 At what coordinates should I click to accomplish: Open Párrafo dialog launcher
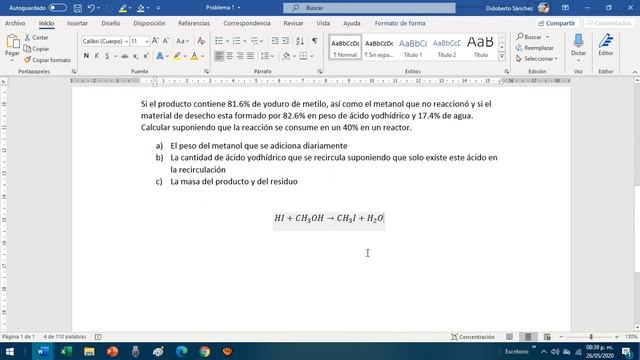pyautogui.click(x=320, y=71)
